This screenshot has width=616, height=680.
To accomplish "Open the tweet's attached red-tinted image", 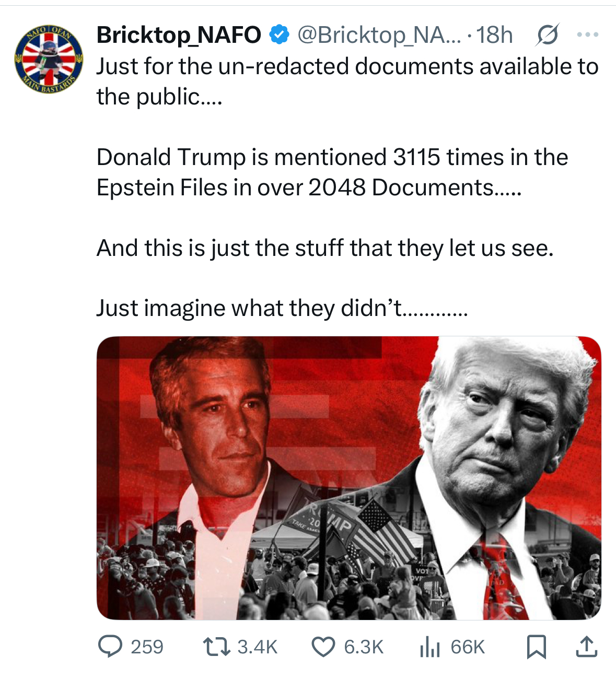I will [349, 478].
